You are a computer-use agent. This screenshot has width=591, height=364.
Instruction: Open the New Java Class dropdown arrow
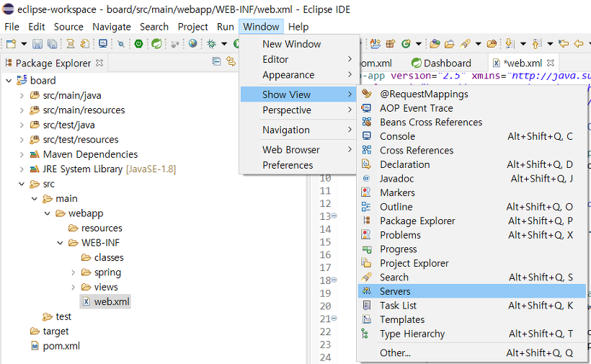click(418, 44)
